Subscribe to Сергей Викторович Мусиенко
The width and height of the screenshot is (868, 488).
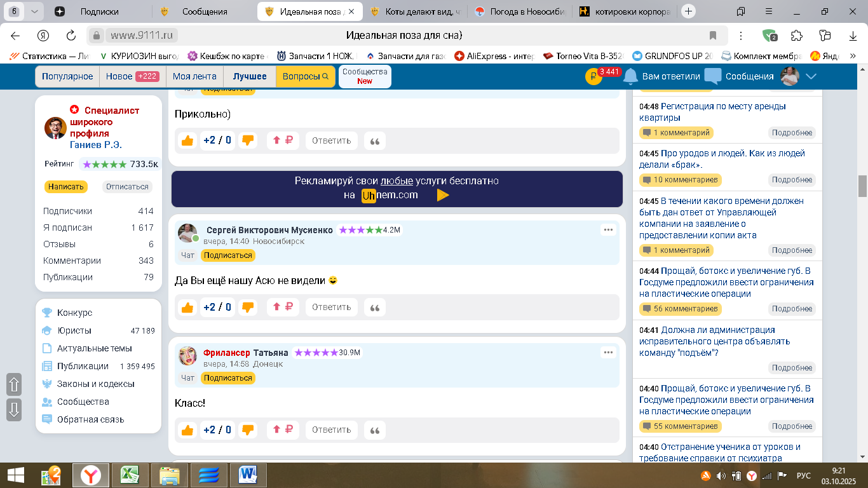228,255
